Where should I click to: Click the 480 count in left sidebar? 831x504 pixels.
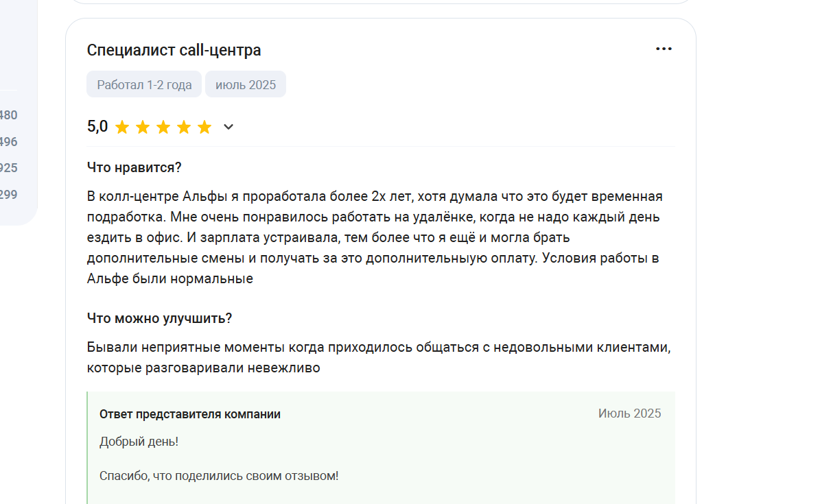coord(8,115)
